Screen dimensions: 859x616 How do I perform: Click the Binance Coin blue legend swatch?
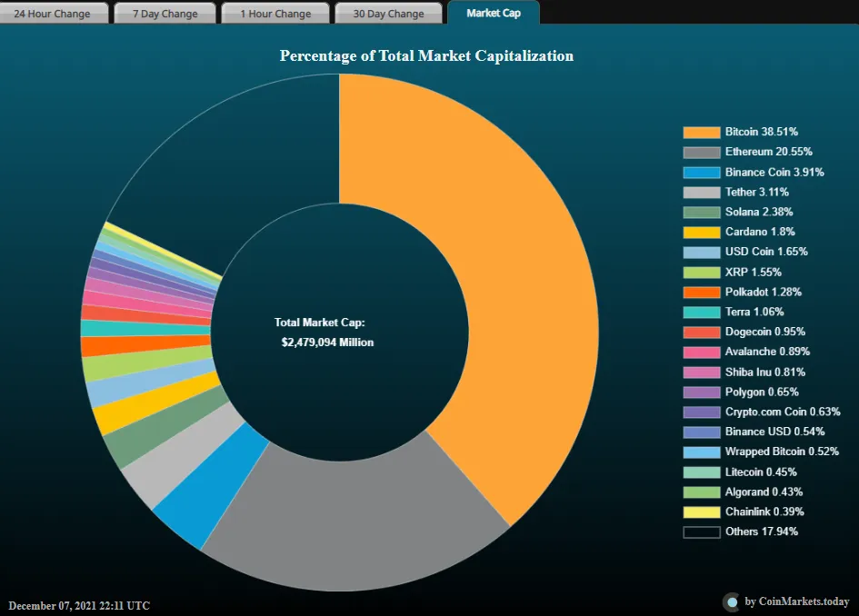coord(701,173)
